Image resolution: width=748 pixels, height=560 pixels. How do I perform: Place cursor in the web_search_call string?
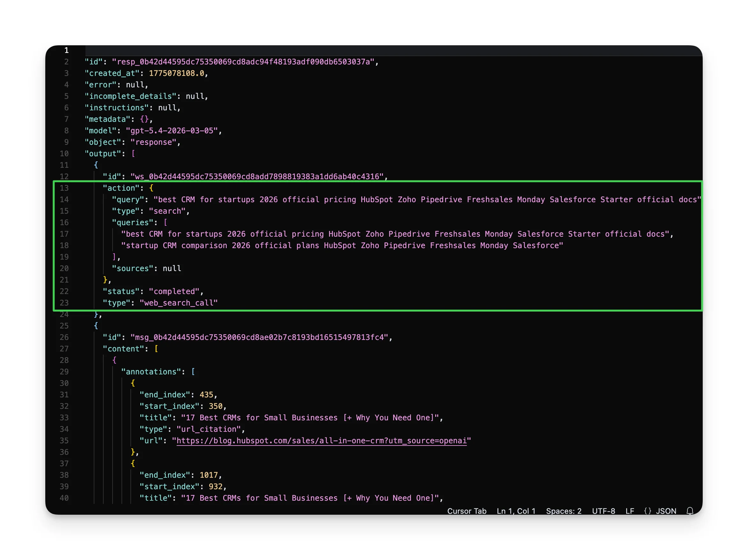pos(179,303)
